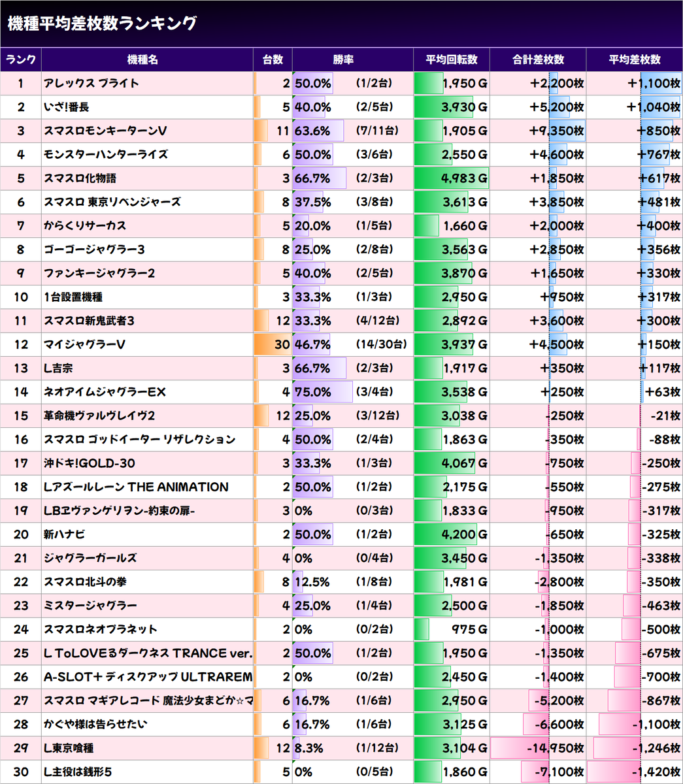Select machine name ファンキージャグラー2
This screenshot has width=683, height=784.
(99, 273)
